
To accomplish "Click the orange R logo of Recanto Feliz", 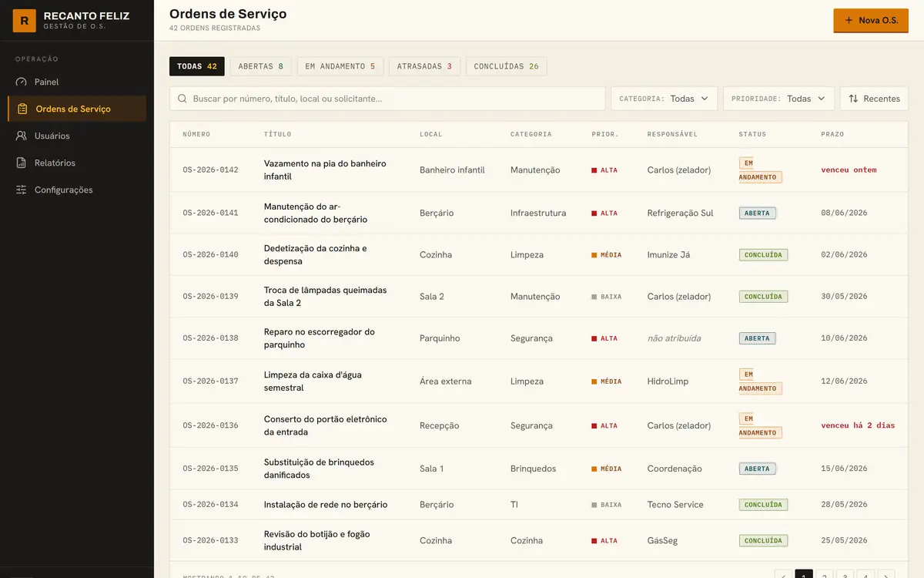I will pos(25,21).
